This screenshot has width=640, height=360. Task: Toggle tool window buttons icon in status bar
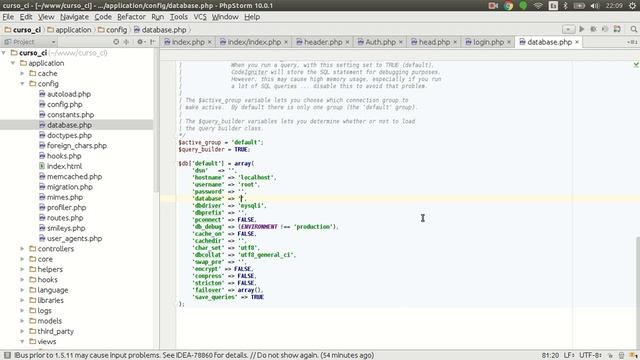click(x=7, y=355)
